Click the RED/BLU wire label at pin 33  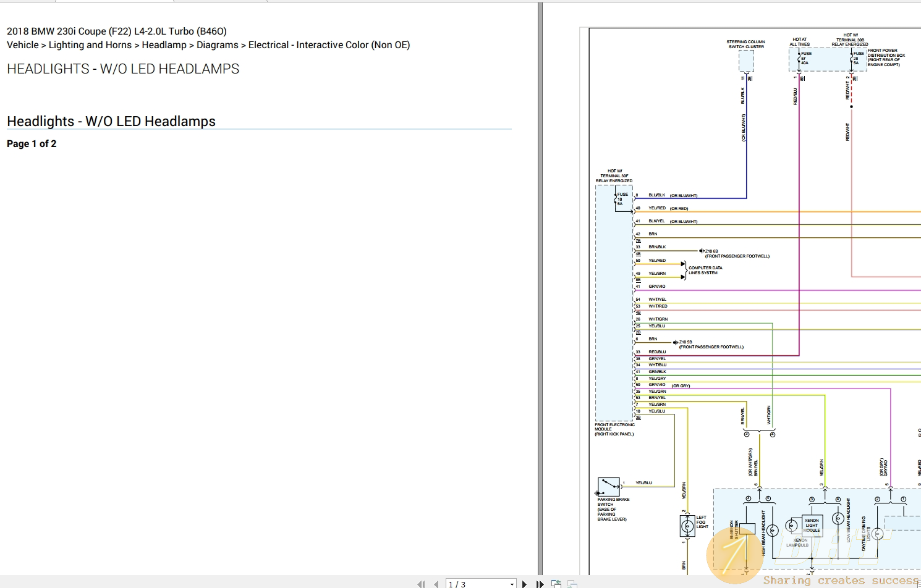point(657,352)
